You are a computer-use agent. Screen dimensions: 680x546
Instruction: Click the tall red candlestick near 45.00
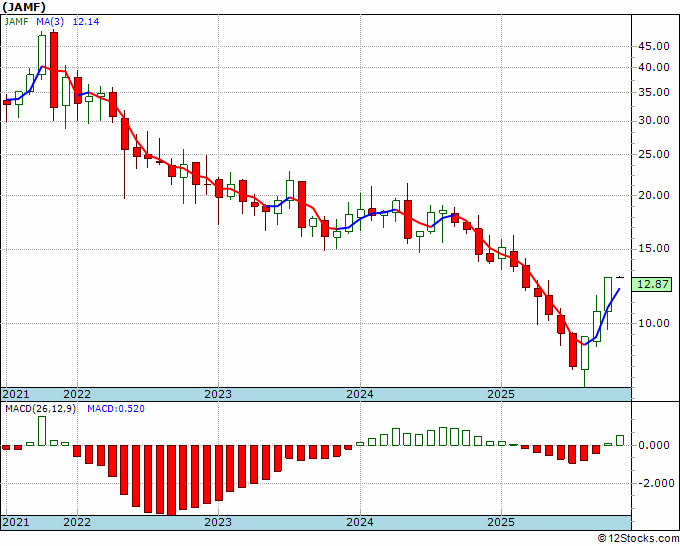click(x=54, y=70)
